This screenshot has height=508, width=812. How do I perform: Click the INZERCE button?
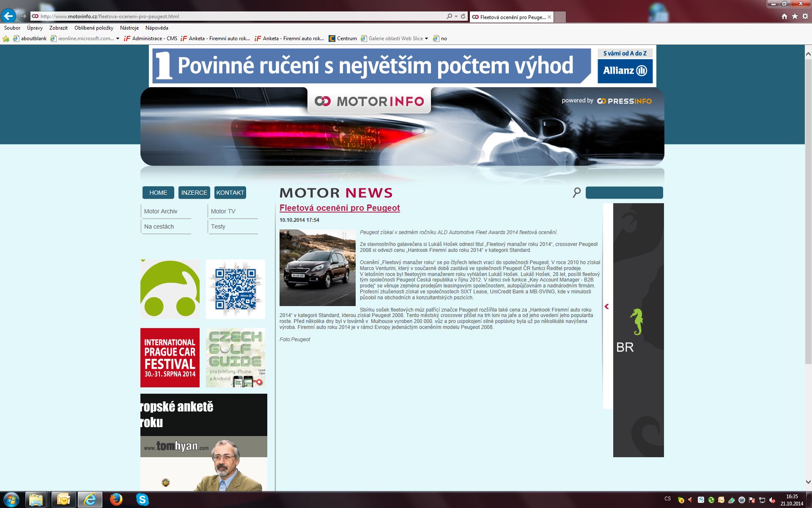click(194, 193)
